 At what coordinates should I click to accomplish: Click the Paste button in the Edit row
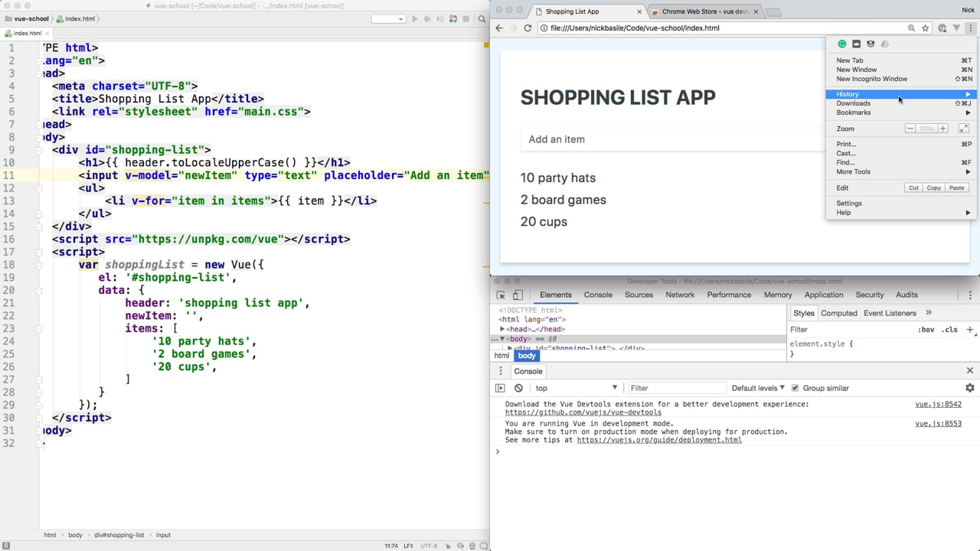pos(956,187)
